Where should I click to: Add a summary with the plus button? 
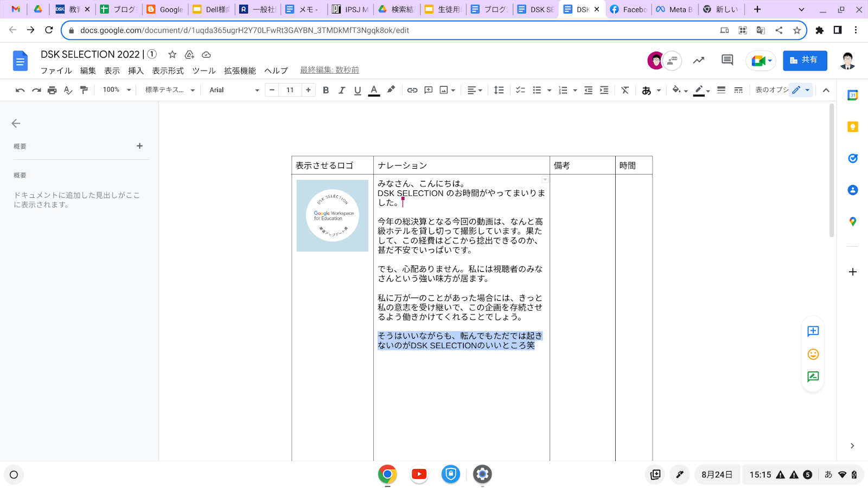139,146
